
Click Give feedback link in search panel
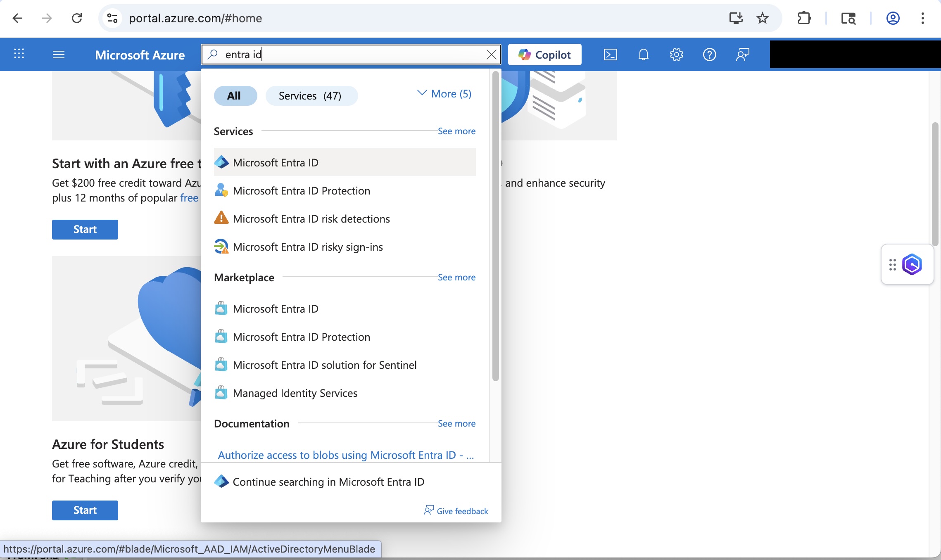pyautogui.click(x=456, y=511)
